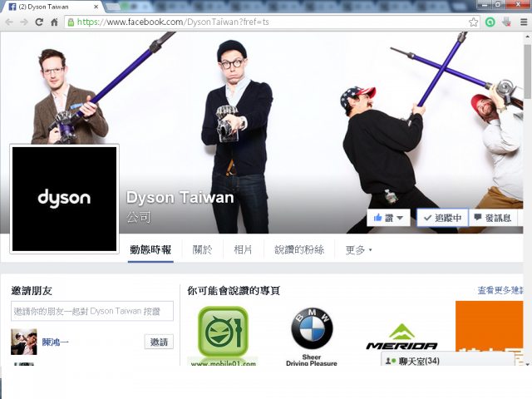532x399 pixels.
Task: Open the 說讚的粉絲 tab
Action: coord(299,250)
